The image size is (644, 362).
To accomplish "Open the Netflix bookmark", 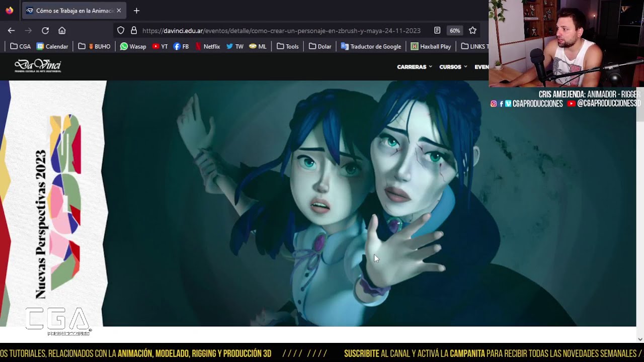I will 207,46.
